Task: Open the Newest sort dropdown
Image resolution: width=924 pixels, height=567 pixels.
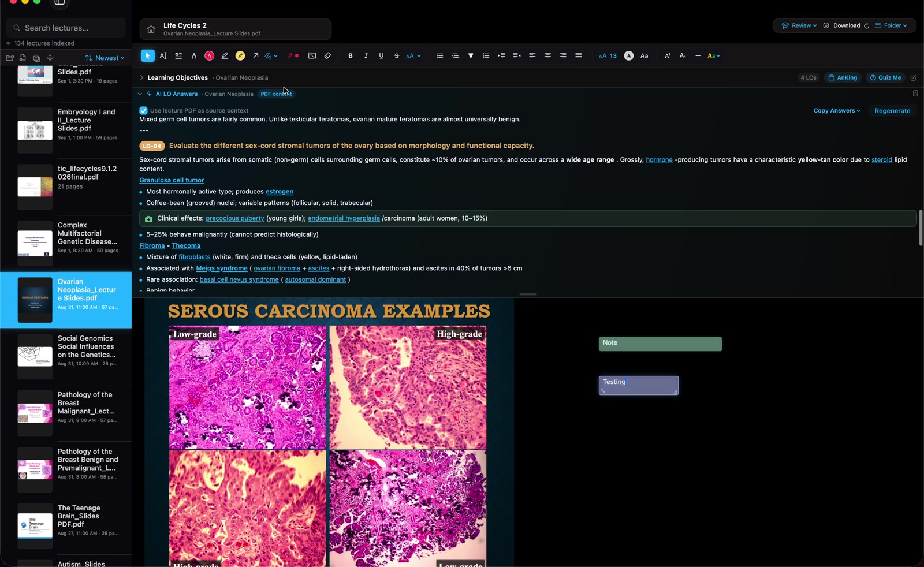Action: click(x=105, y=58)
